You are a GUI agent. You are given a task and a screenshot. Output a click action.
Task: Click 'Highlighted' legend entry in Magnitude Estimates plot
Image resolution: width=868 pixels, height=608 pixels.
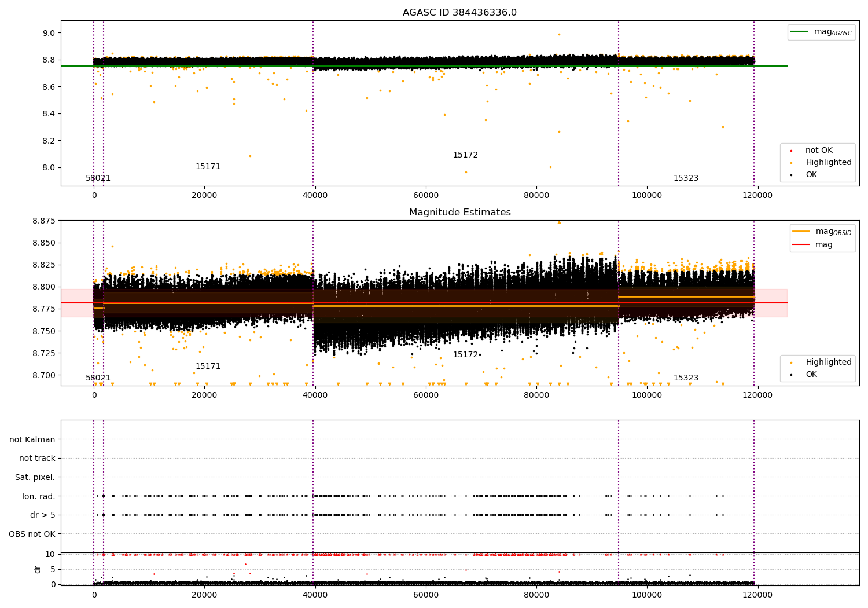(828, 362)
